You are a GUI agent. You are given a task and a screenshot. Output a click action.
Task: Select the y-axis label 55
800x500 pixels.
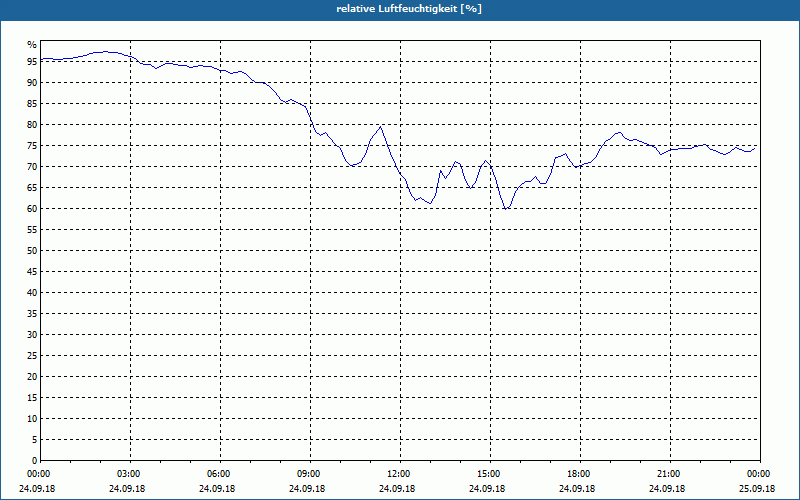[32, 230]
